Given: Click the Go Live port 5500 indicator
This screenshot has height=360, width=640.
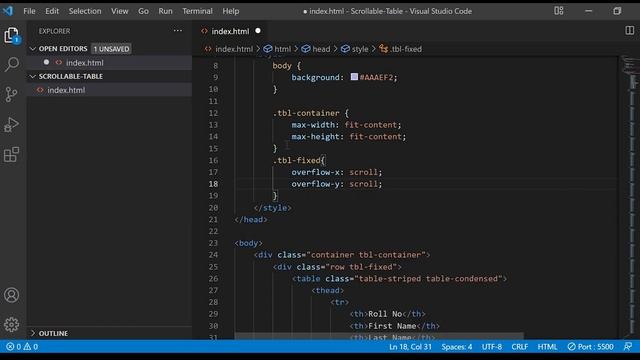Looking at the screenshot, I should (x=590, y=347).
